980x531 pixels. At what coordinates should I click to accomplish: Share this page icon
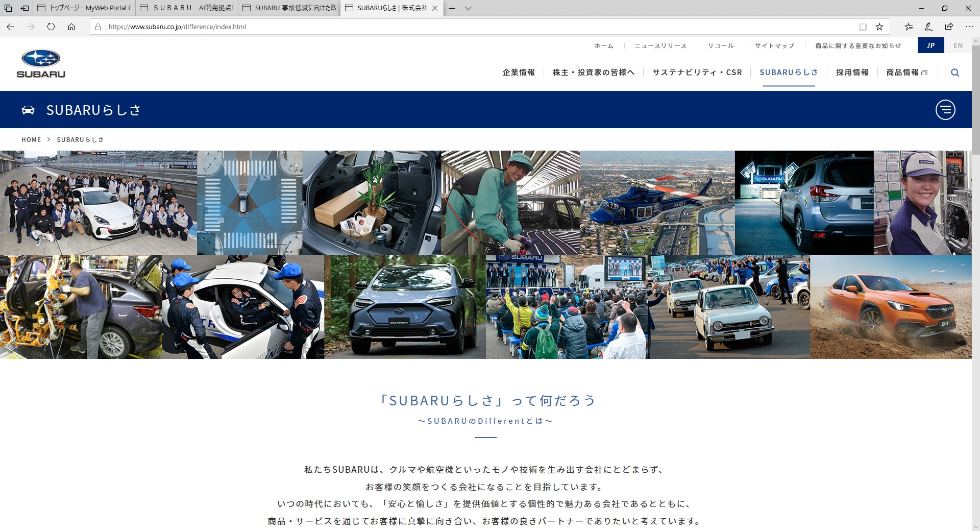coord(949,27)
